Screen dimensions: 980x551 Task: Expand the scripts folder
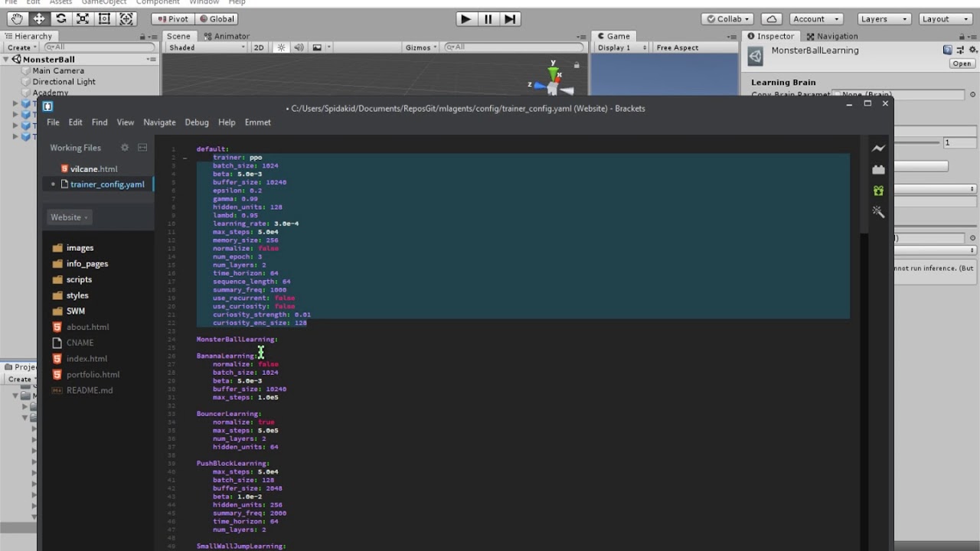79,279
